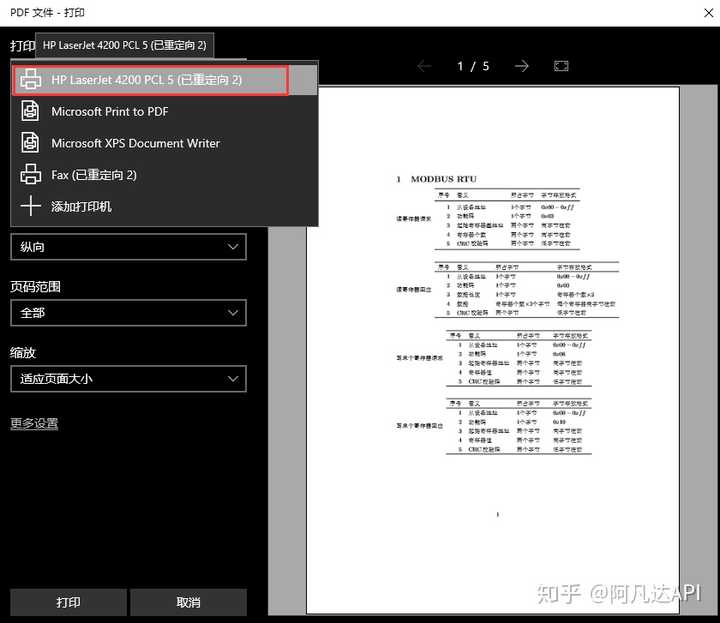
Task: Click chevron arrow of 纵向 combo box
Action: [233, 247]
